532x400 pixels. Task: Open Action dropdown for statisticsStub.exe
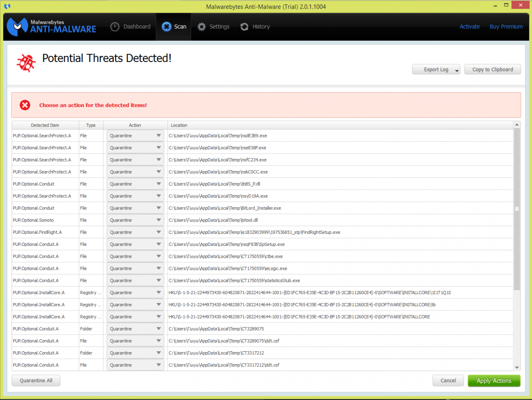click(x=135, y=280)
